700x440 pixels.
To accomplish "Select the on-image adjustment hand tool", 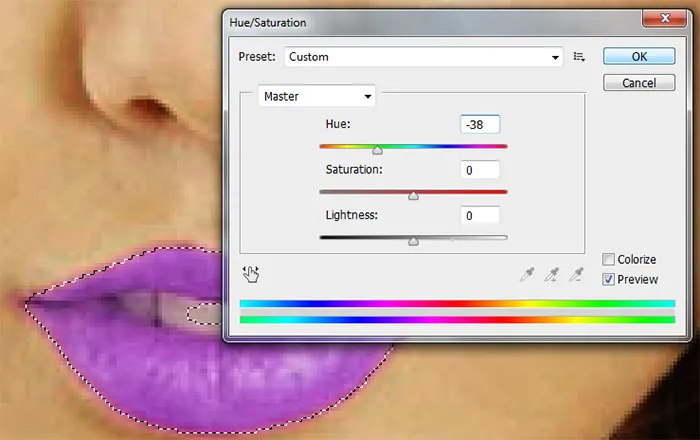I will (x=250, y=274).
